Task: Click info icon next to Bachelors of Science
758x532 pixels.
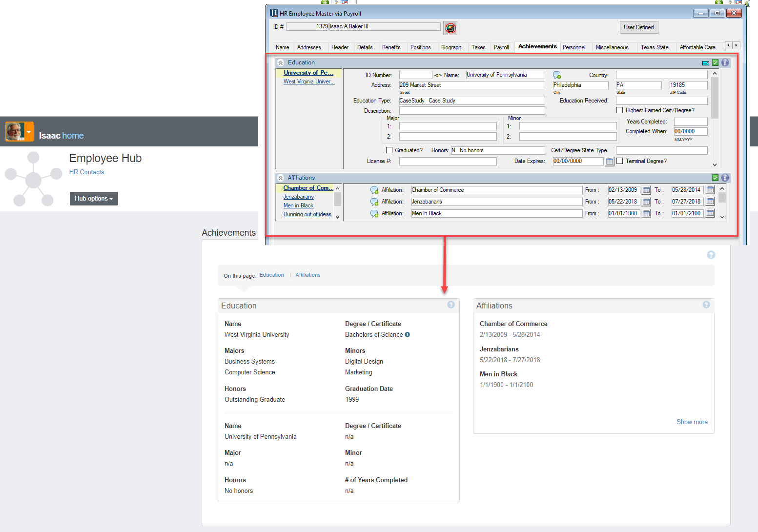Action: pos(408,335)
